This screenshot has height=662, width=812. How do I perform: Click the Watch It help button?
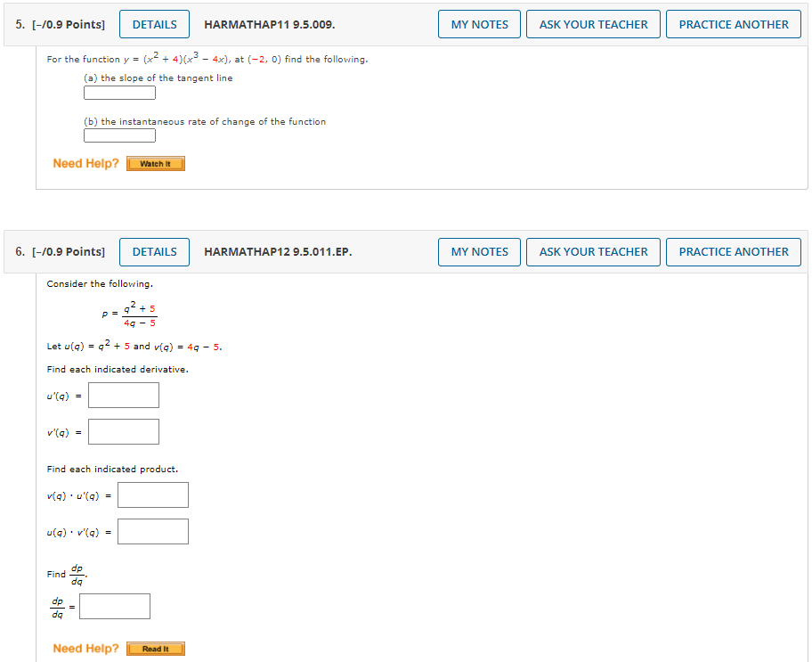155,163
